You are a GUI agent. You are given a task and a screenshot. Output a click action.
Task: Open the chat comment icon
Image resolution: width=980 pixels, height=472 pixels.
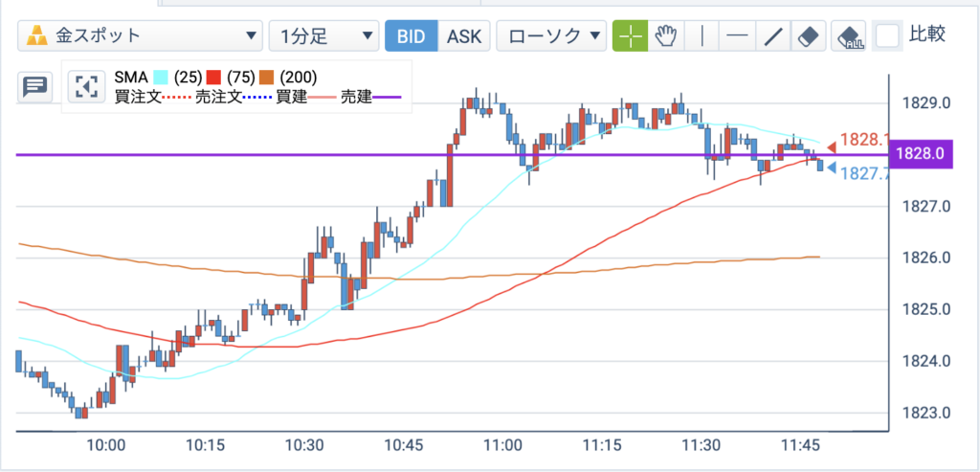pos(34,87)
